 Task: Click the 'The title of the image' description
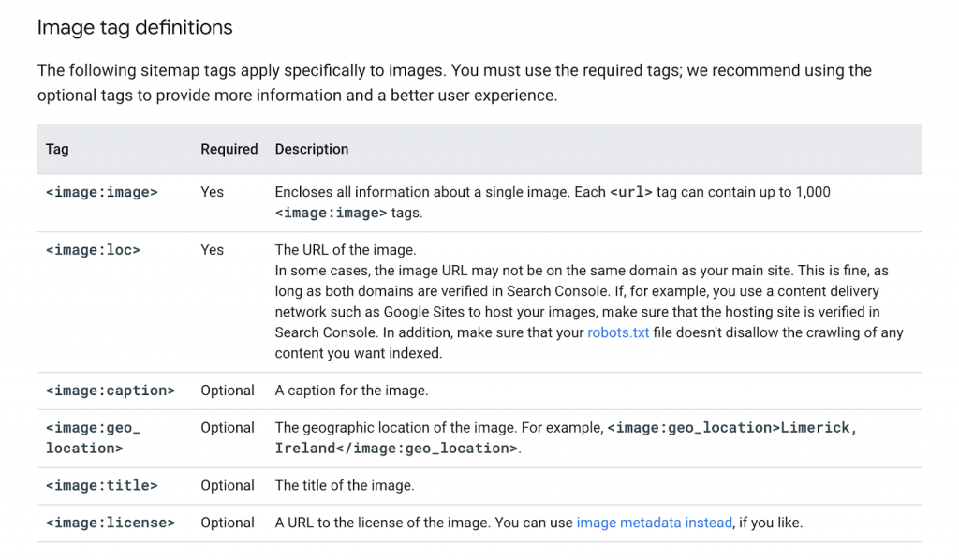coord(344,485)
